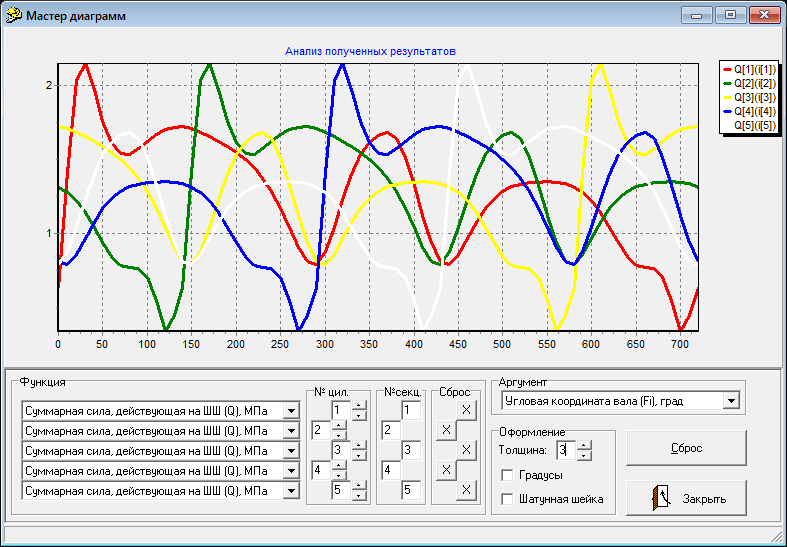Viewport: 787px width, 547px height.
Task: Decrease cylinder number in row 3 spinner
Action: (359, 456)
